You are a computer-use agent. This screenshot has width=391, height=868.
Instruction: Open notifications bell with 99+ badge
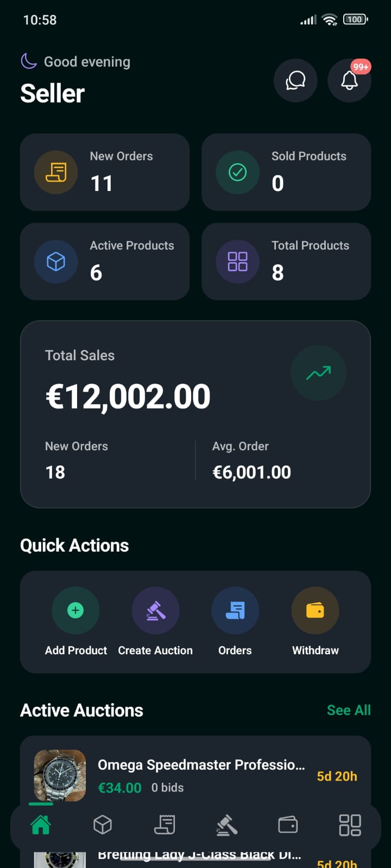click(x=349, y=81)
